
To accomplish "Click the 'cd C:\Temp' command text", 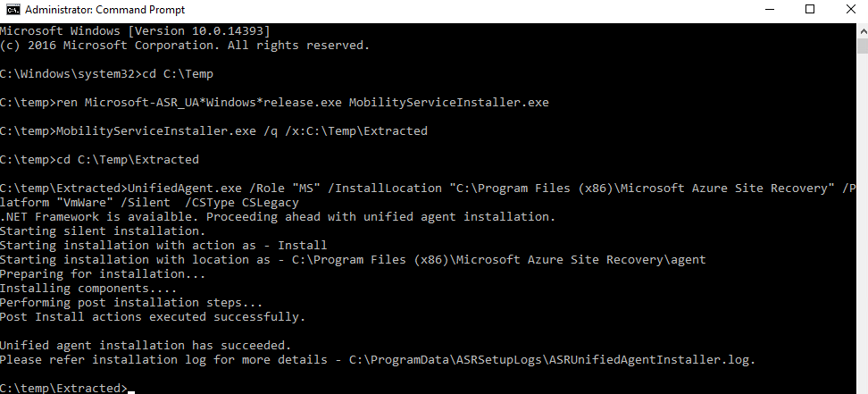I will (x=178, y=73).
